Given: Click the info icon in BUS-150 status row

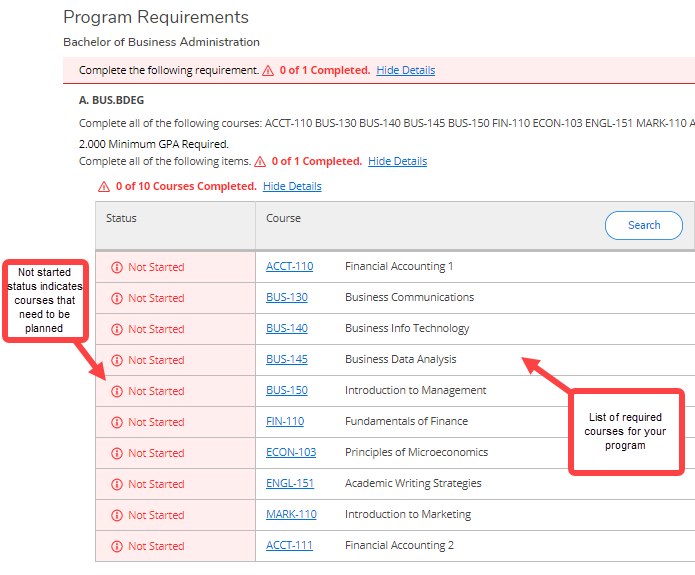Looking at the screenshot, I should pyautogui.click(x=117, y=391).
